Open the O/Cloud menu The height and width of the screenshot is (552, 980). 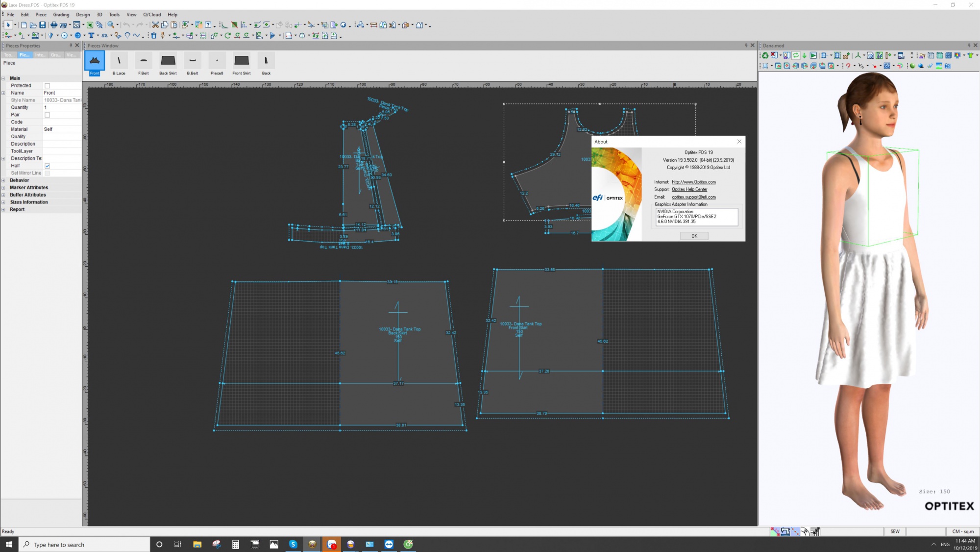pyautogui.click(x=151, y=15)
